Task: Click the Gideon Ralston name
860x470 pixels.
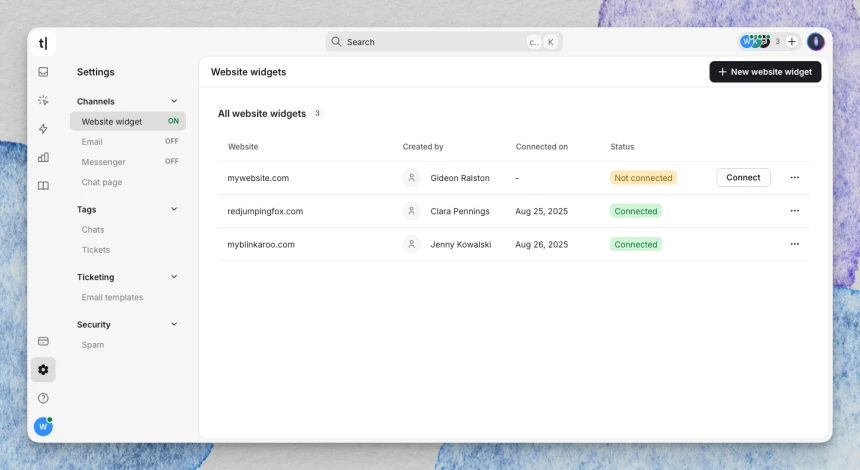Action: (x=460, y=178)
